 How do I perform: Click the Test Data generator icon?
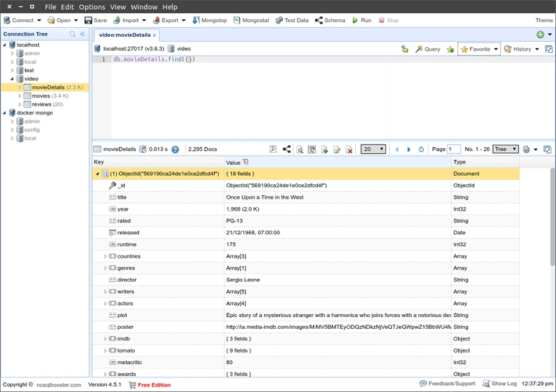coord(292,20)
